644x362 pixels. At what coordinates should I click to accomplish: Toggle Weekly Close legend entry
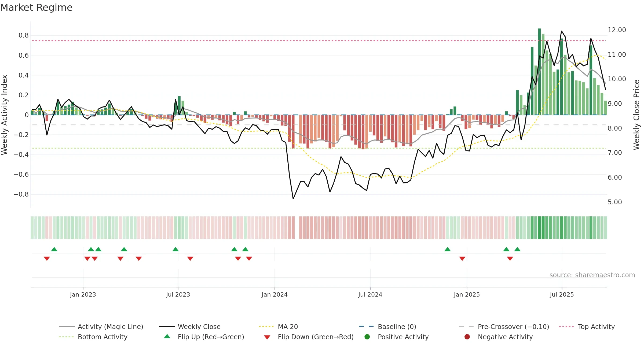pos(190,327)
